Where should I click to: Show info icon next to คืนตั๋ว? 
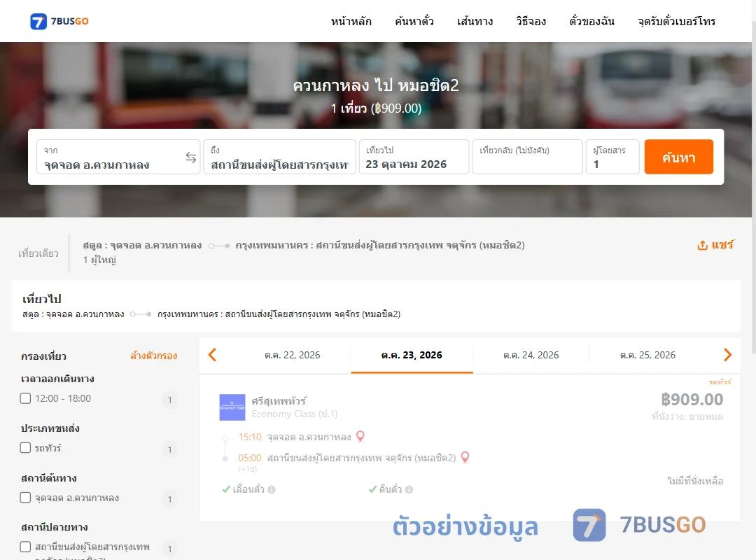pos(409,489)
